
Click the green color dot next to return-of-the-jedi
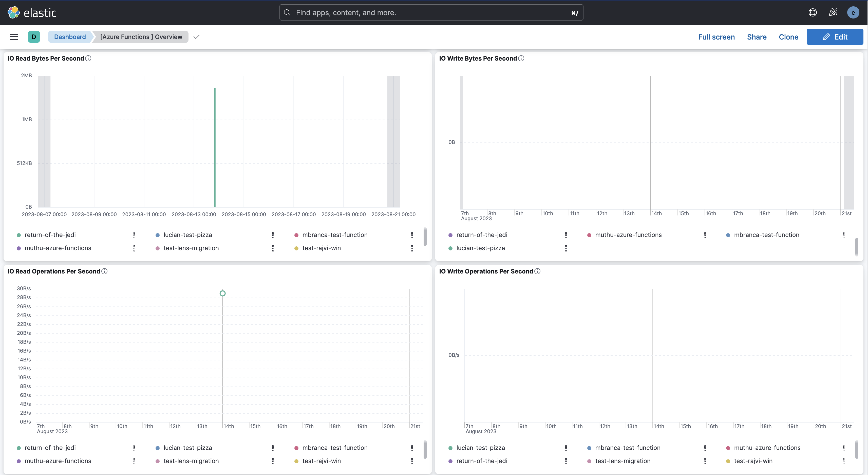tap(18, 235)
